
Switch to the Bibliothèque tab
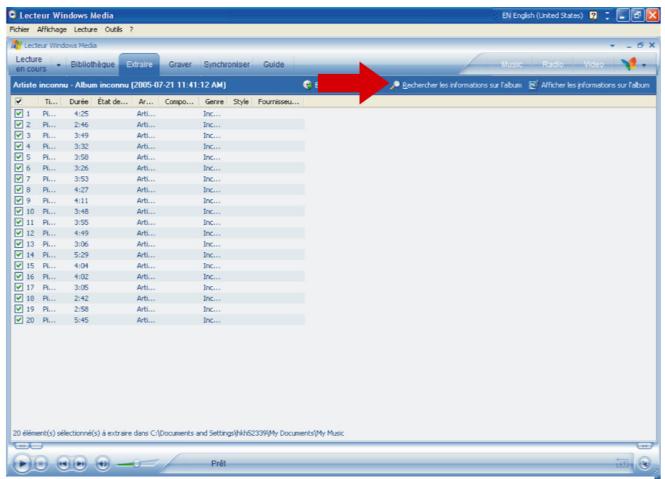tap(92, 64)
